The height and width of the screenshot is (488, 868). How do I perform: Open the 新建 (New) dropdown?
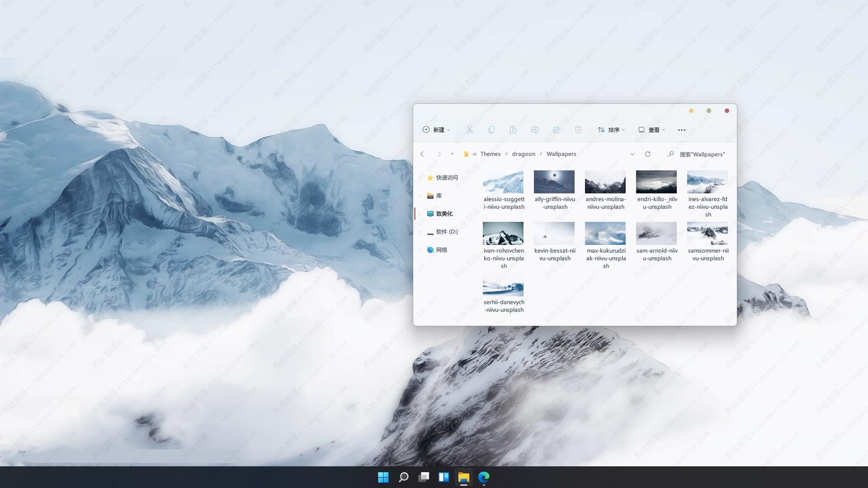(x=436, y=130)
